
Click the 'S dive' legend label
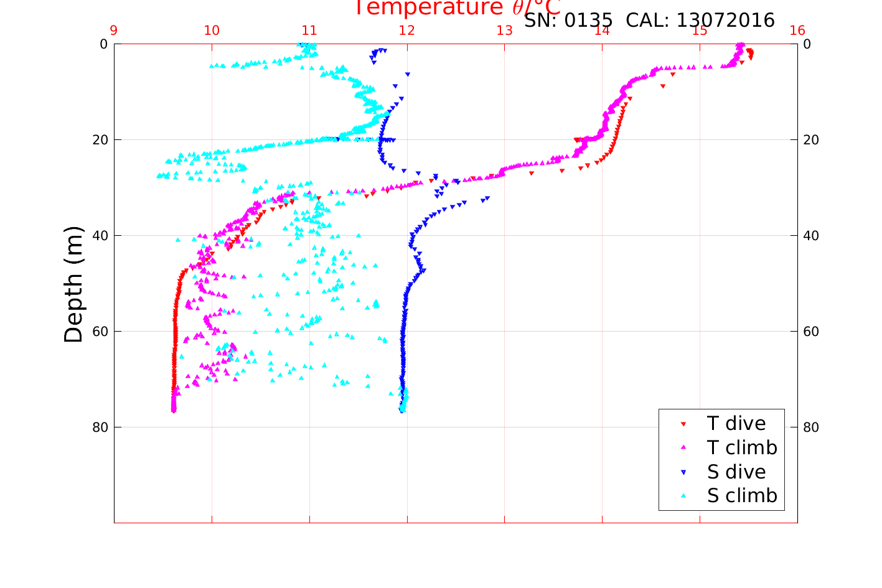pyautogui.click(x=736, y=472)
